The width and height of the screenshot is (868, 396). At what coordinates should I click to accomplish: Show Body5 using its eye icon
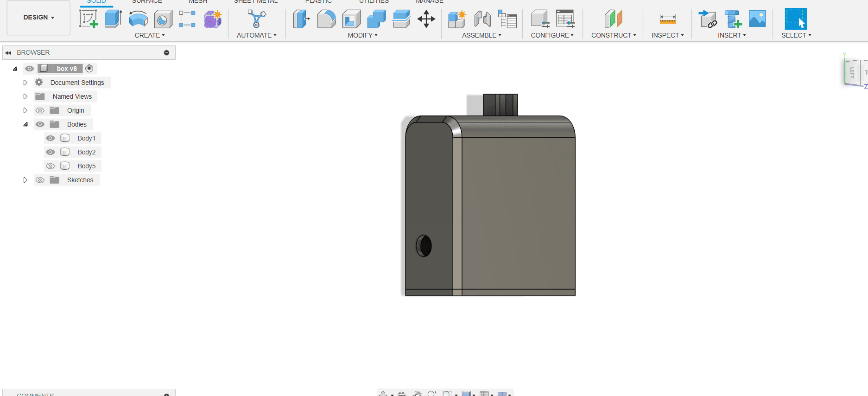click(51, 166)
